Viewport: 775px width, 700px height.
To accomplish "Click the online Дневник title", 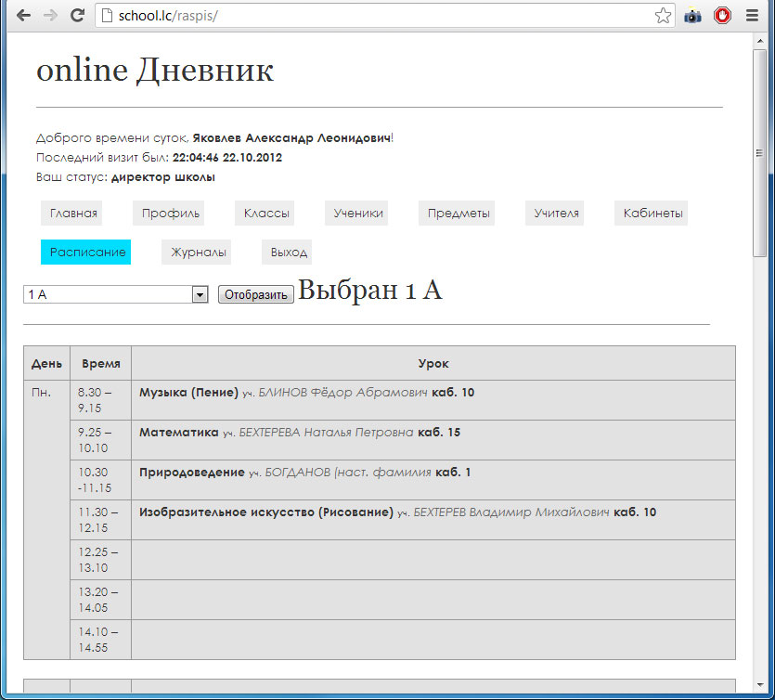I will point(155,71).
